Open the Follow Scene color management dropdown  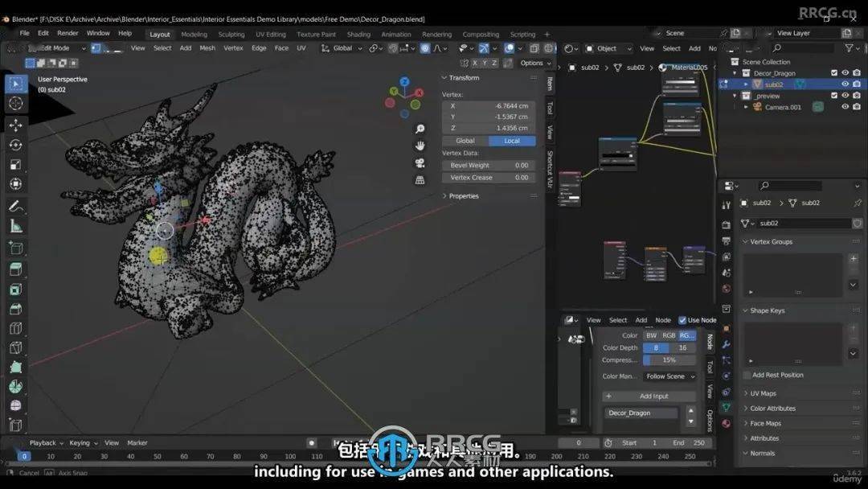coord(669,376)
